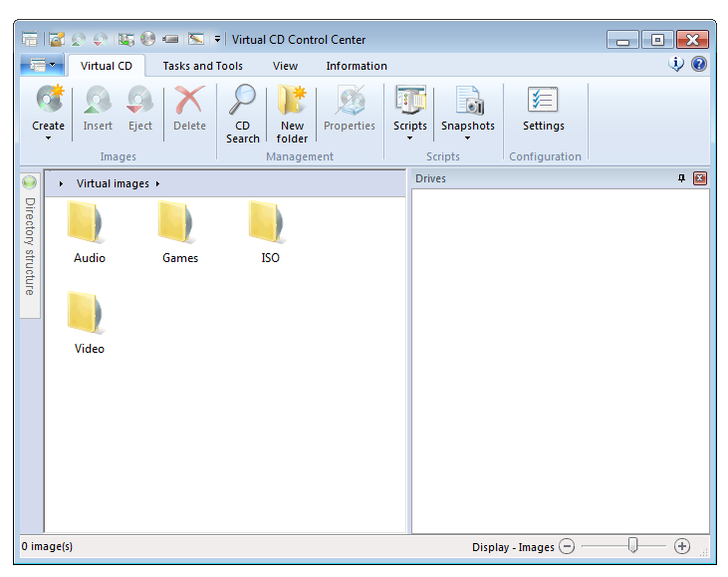
Task: Expand the Scripts dropdown arrow
Action: point(410,138)
